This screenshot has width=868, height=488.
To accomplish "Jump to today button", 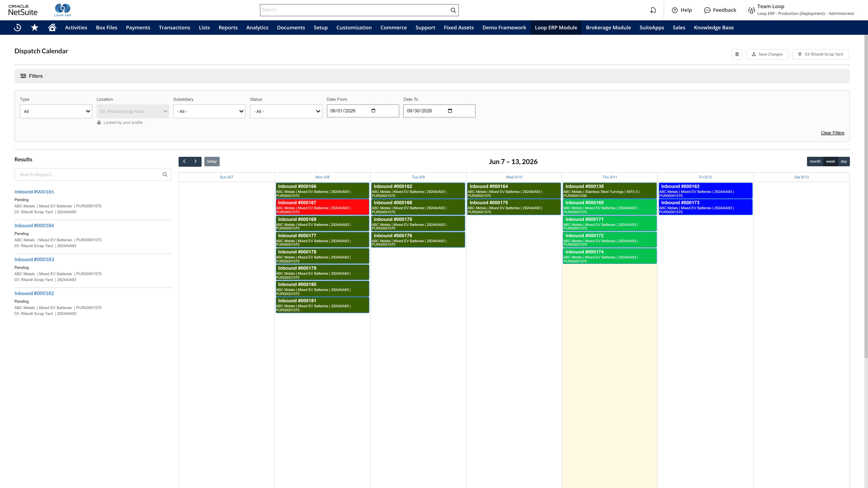I will coord(212,161).
